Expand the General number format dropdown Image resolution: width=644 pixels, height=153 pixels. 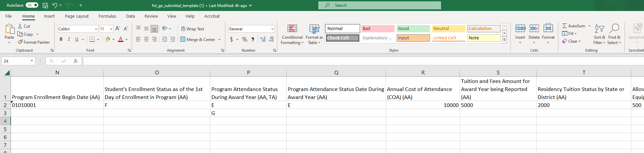point(272,29)
